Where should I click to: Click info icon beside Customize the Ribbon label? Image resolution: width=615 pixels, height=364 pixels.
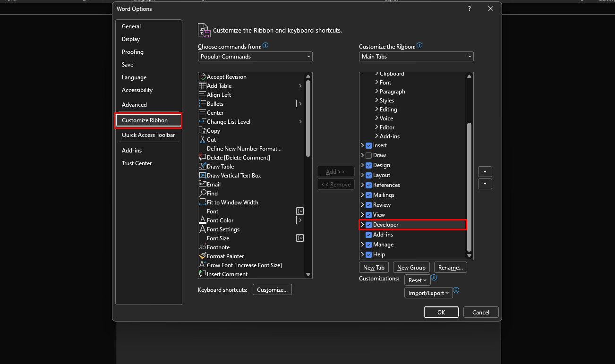click(419, 46)
